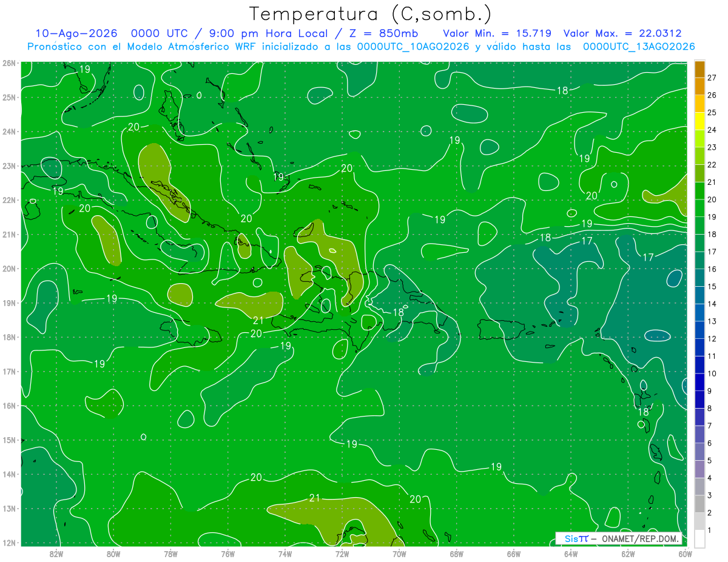Click the valid-until time "0000UTC_13AGO2026"
Screen dimensions: 728x562
[x=639, y=47]
